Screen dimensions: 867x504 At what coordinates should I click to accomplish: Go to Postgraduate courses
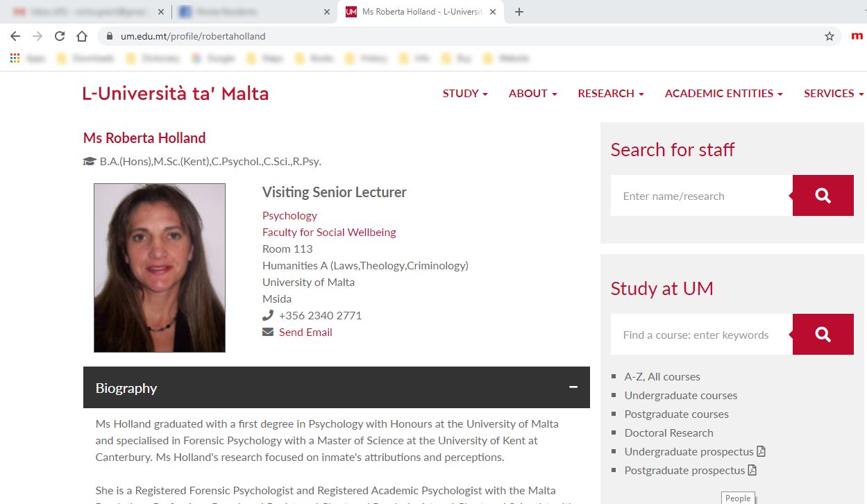tap(677, 414)
